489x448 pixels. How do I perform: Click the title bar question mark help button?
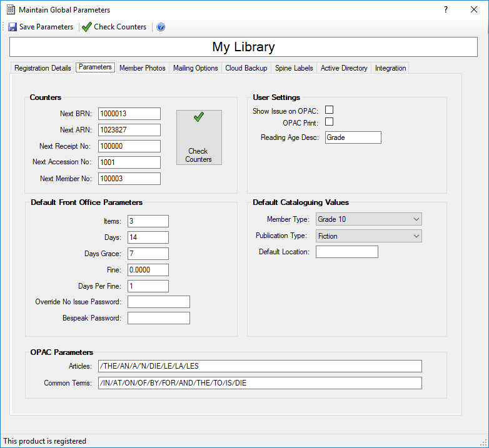[x=446, y=9]
